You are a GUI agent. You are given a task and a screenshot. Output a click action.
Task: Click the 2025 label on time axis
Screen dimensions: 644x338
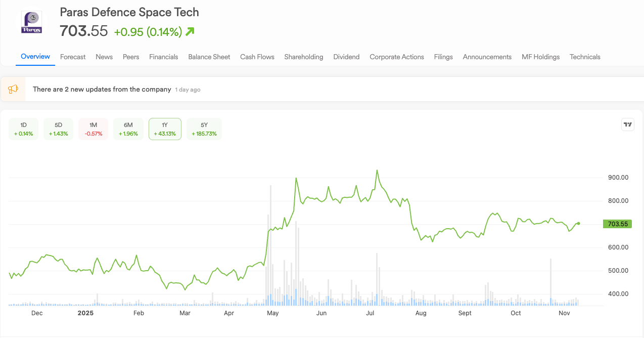pyautogui.click(x=85, y=313)
